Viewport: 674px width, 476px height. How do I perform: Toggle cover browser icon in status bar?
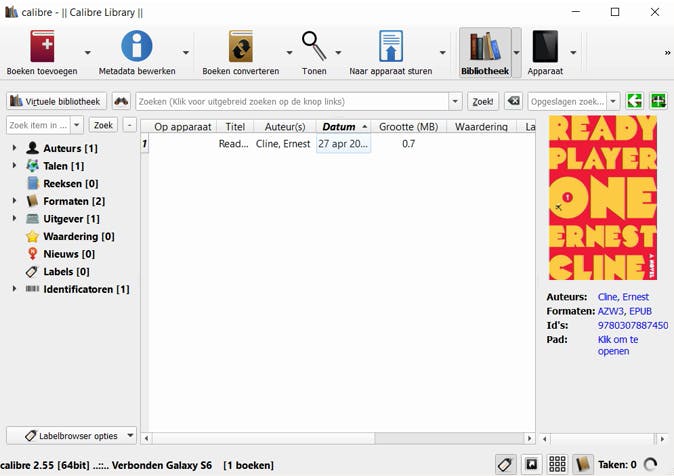click(x=531, y=465)
